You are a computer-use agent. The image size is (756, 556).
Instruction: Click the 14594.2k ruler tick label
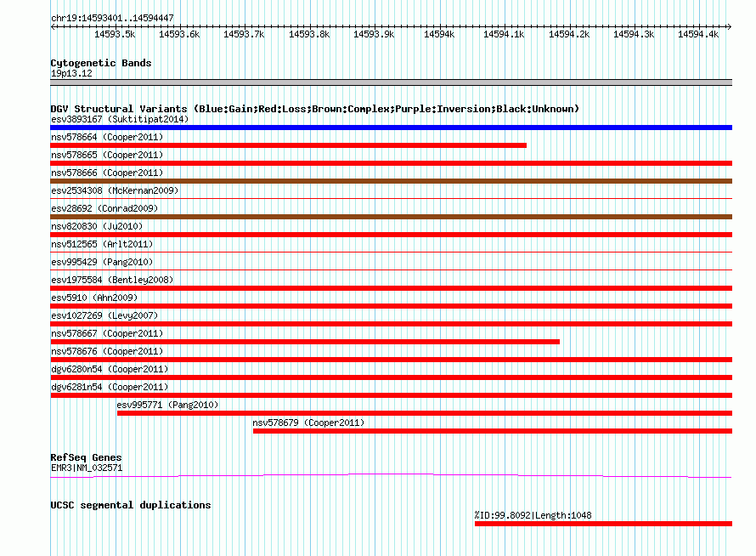[569, 34]
